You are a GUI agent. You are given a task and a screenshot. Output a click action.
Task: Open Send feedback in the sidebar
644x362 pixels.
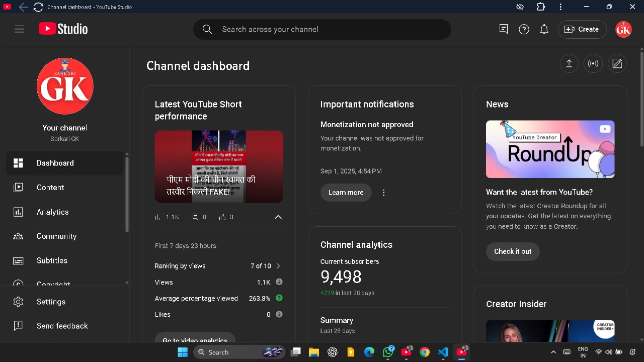64,326
